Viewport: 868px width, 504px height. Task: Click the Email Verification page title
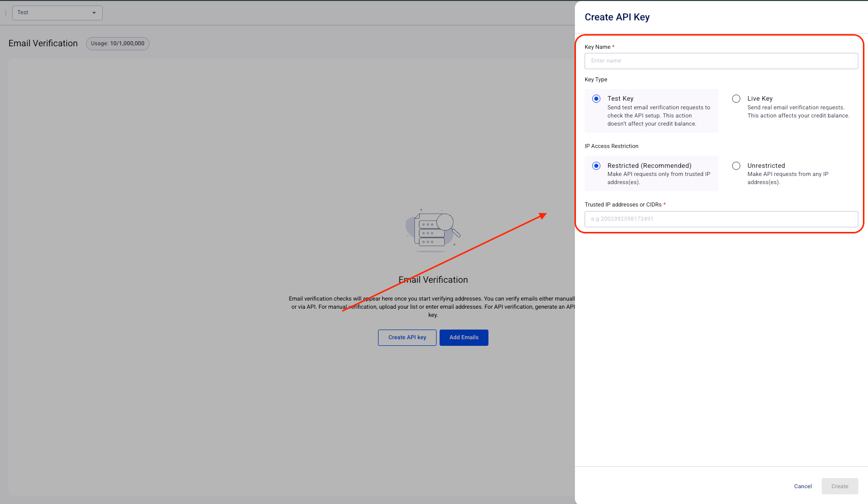(x=43, y=44)
